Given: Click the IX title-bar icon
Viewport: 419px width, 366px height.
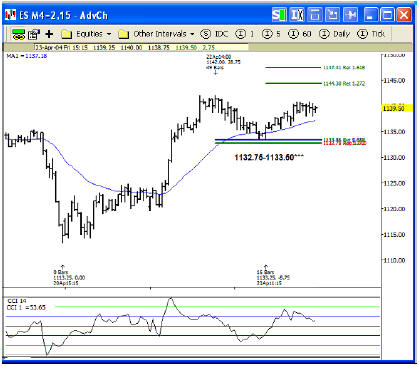Looking at the screenshot, I should (x=297, y=15).
